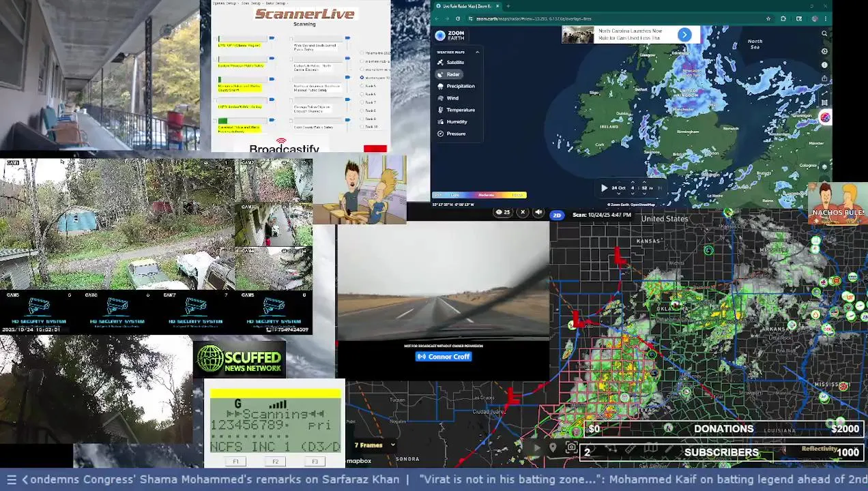This screenshot has width=868, height=491.
Task: Open the browser three-dot menu
Action: click(x=827, y=19)
